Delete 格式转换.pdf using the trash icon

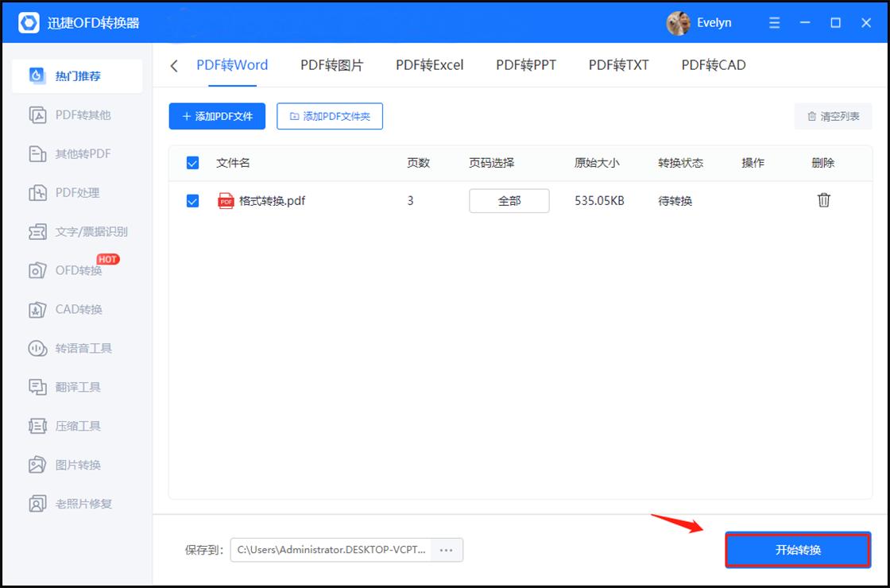823,200
